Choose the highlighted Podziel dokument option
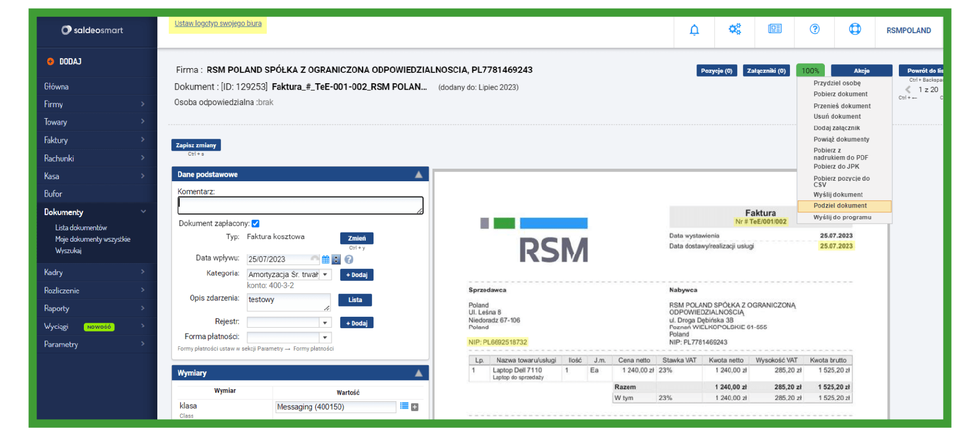 tap(844, 206)
